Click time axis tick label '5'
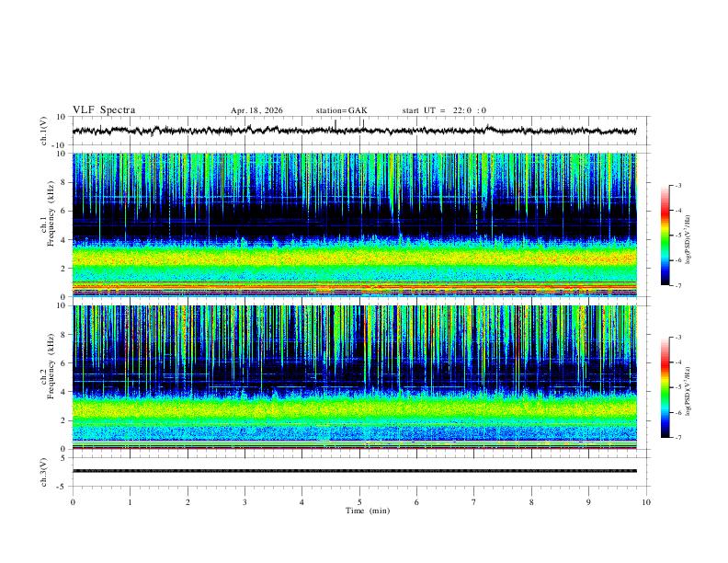728x563 pixels. [359, 502]
